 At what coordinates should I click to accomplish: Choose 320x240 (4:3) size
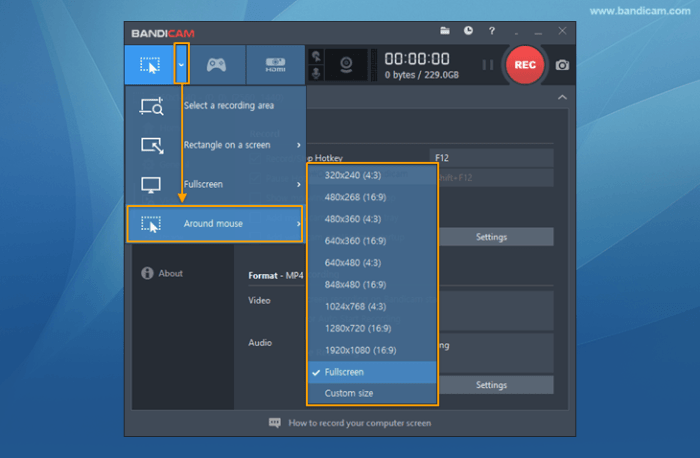click(x=372, y=175)
